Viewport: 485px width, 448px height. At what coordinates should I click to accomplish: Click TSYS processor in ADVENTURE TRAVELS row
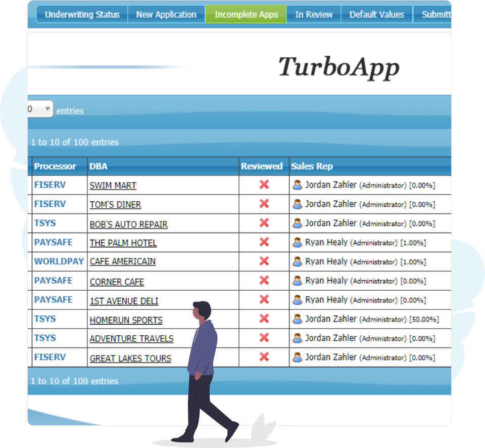45,338
